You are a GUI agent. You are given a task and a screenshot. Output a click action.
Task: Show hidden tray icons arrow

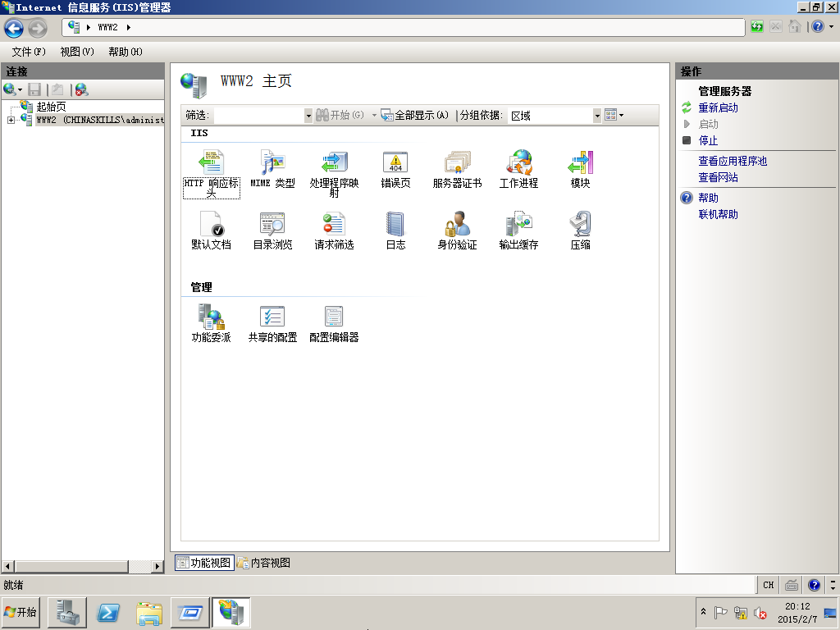[x=703, y=611]
